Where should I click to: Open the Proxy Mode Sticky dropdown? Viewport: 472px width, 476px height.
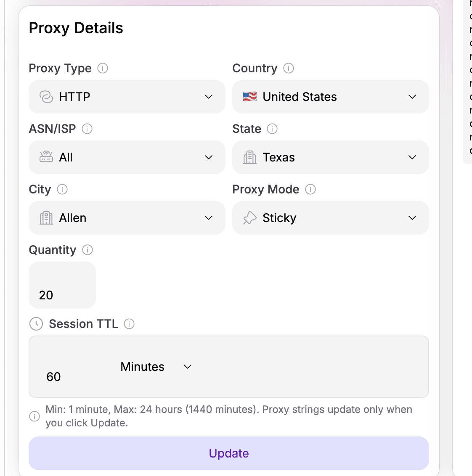[x=330, y=218]
